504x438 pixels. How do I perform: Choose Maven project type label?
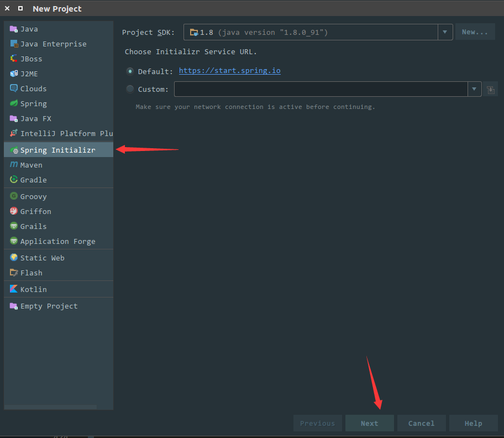click(x=31, y=165)
